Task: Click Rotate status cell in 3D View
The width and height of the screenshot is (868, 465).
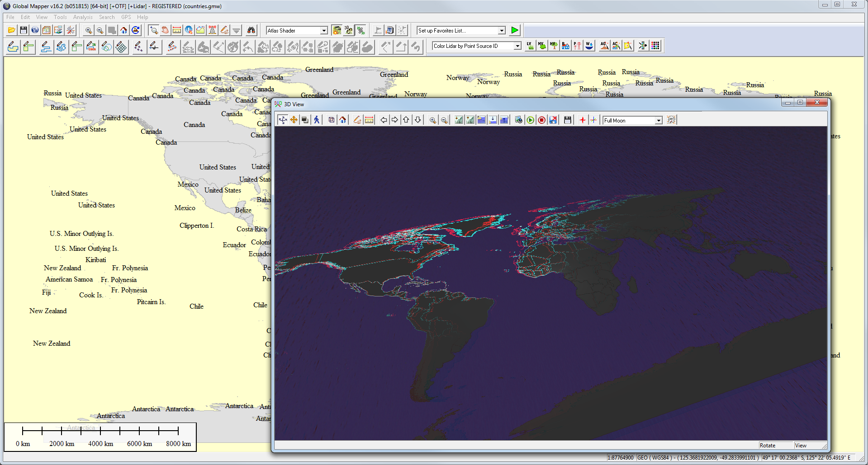Action: 775,446
